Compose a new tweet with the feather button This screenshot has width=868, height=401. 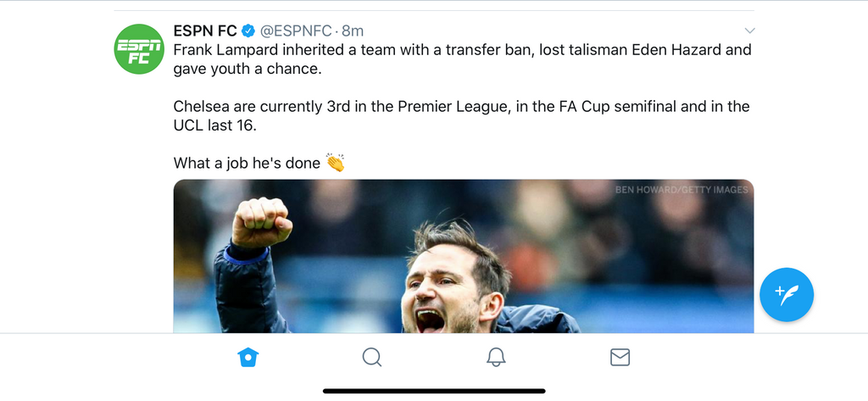click(786, 295)
